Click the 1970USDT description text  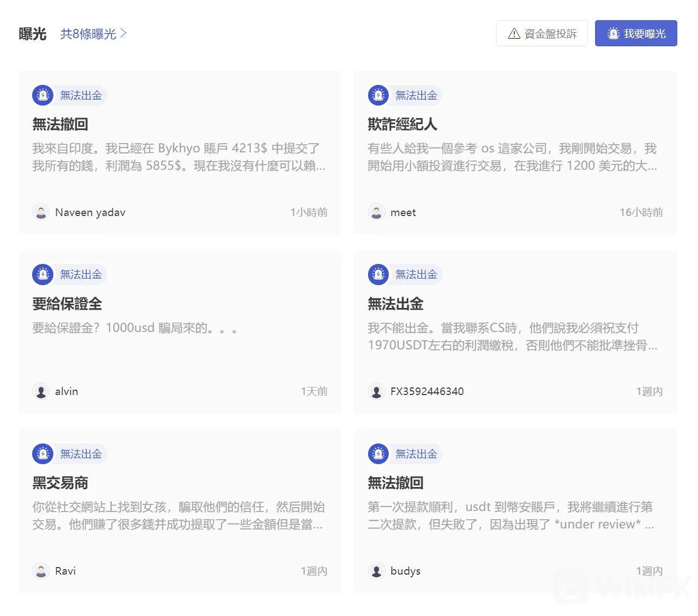click(512, 336)
